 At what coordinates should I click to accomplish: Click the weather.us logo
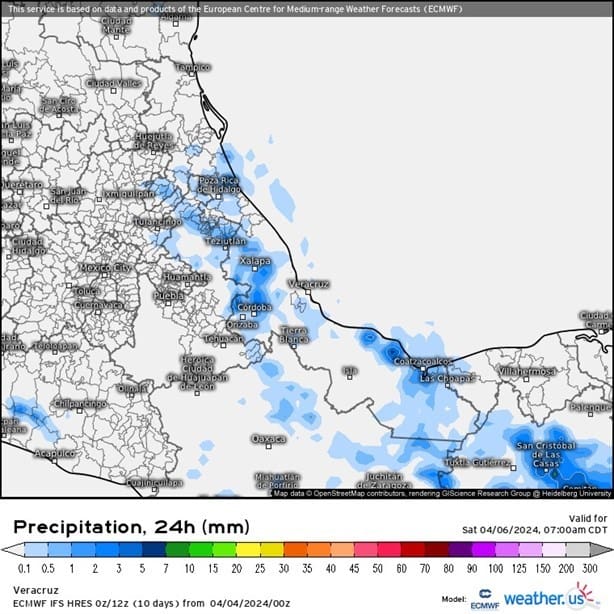pyautogui.click(x=552, y=596)
